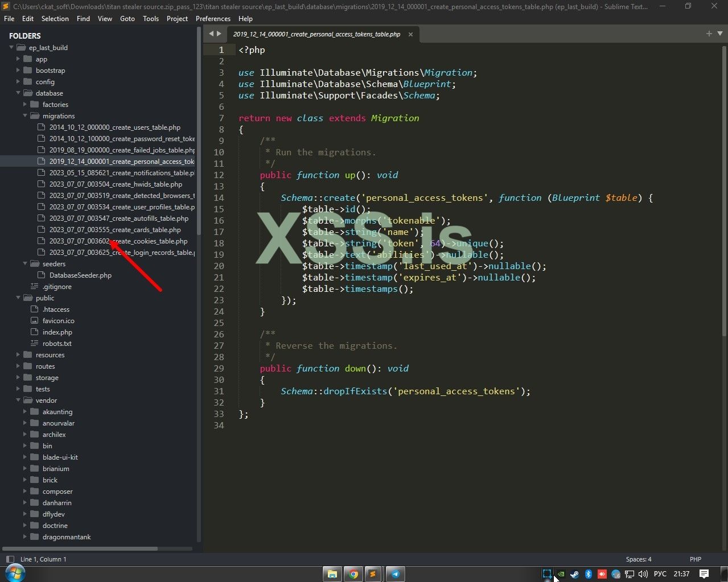
Task: Click the volume speaker icon in the tray
Action: 643,574
